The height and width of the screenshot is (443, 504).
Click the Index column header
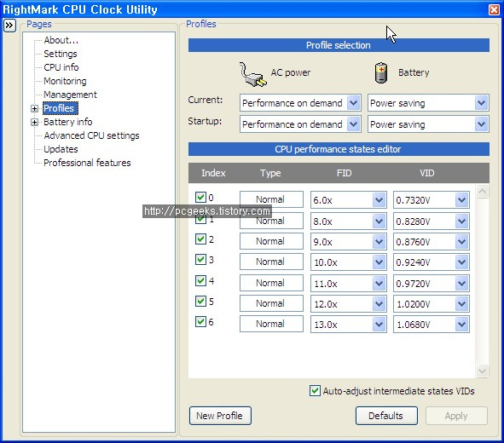pyautogui.click(x=213, y=173)
